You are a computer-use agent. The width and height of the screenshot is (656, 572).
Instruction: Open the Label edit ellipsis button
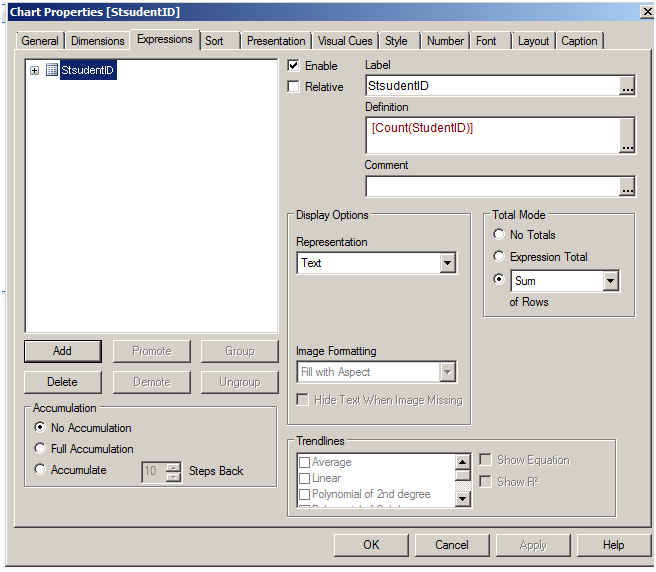point(627,87)
